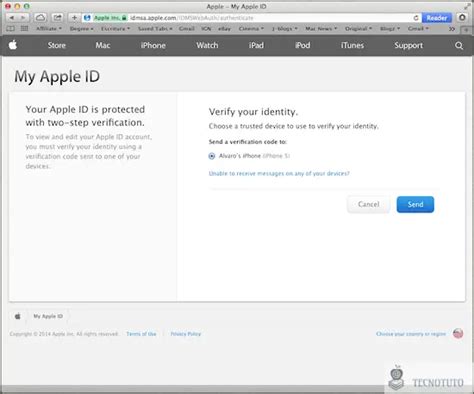The height and width of the screenshot is (394, 474).
Task: Open the eBay bookmark
Action: pos(224,29)
